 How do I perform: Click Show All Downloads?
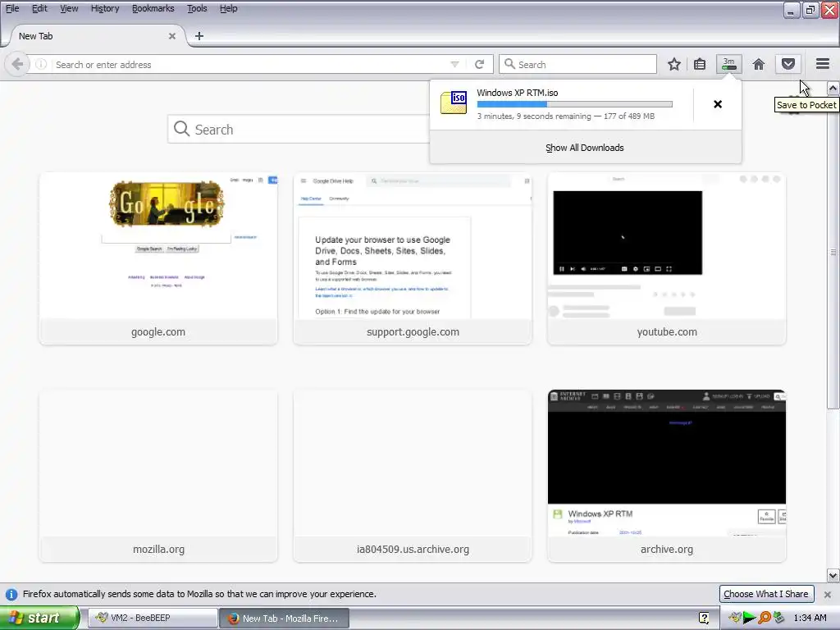tap(584, 148)
